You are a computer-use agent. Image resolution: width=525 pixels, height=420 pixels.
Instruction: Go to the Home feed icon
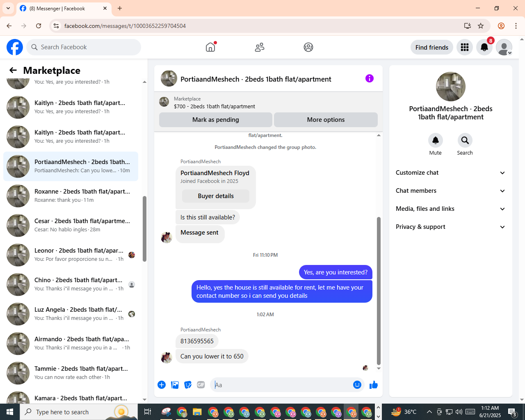tap(210, 47)
